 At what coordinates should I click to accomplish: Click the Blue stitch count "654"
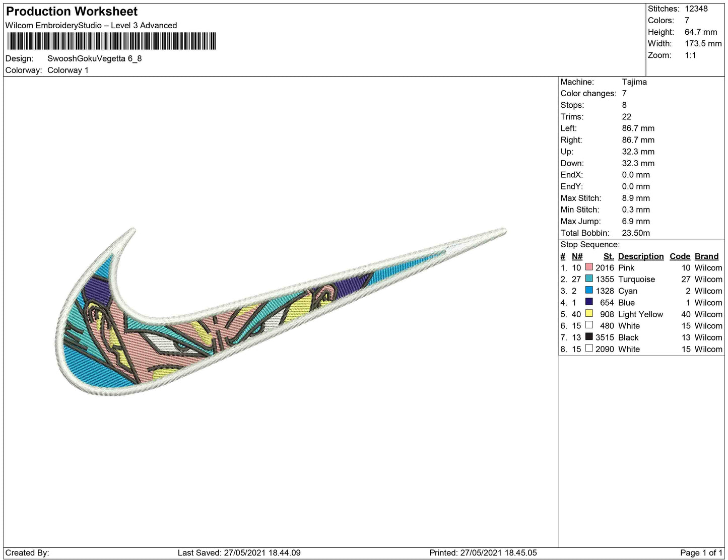[x=607, y=303]
